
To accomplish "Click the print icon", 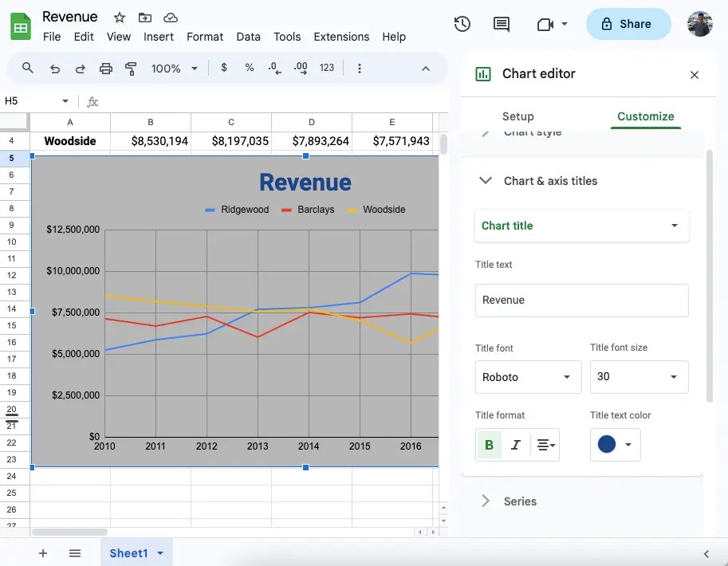I will (106, 68).
